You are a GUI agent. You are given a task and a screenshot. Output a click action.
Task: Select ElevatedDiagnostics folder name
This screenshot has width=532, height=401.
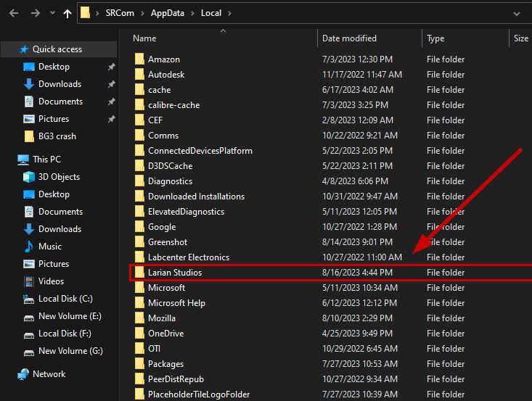(186, 212)
